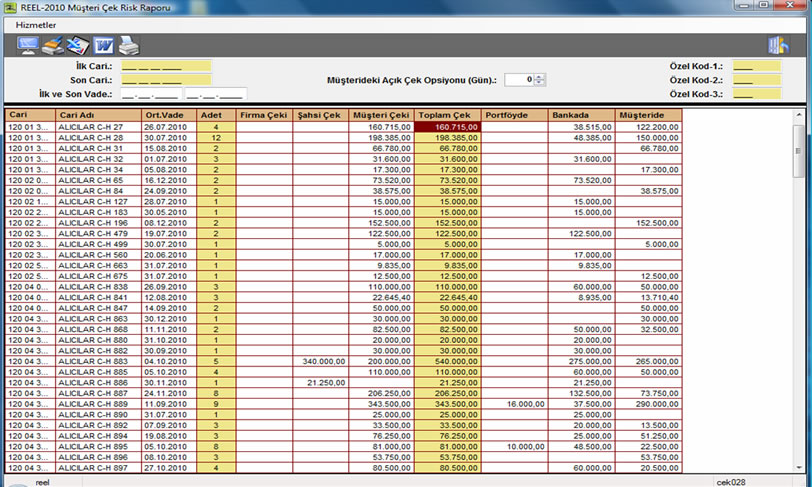Image resolution: width=812 pixels, height=487 pixels.
Task: Click the Özel Kod-2 input field
Action: point(757,80)
